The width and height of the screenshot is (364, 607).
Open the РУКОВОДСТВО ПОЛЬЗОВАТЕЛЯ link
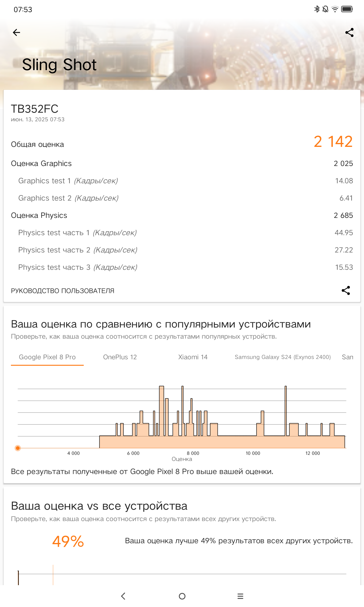point(62,291)
